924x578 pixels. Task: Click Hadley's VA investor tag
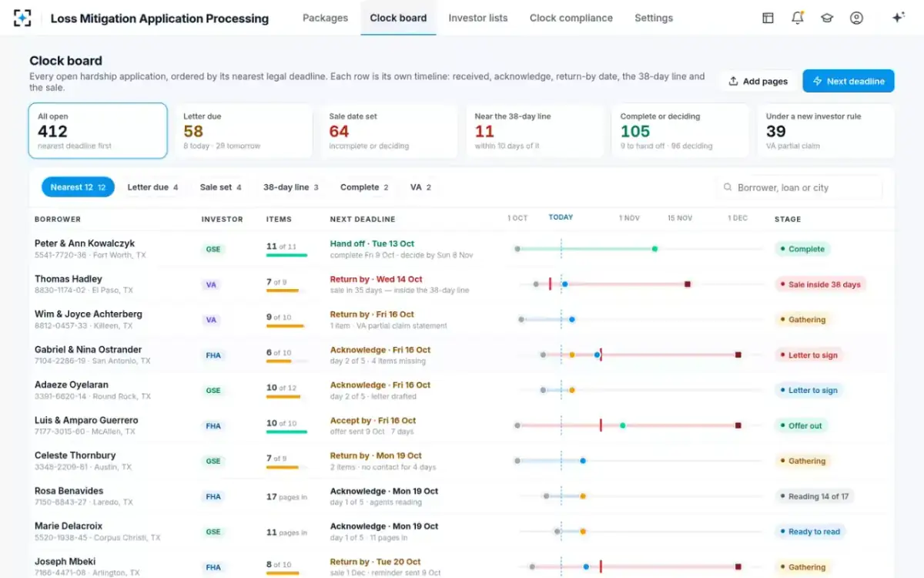(x=211, y=284)
